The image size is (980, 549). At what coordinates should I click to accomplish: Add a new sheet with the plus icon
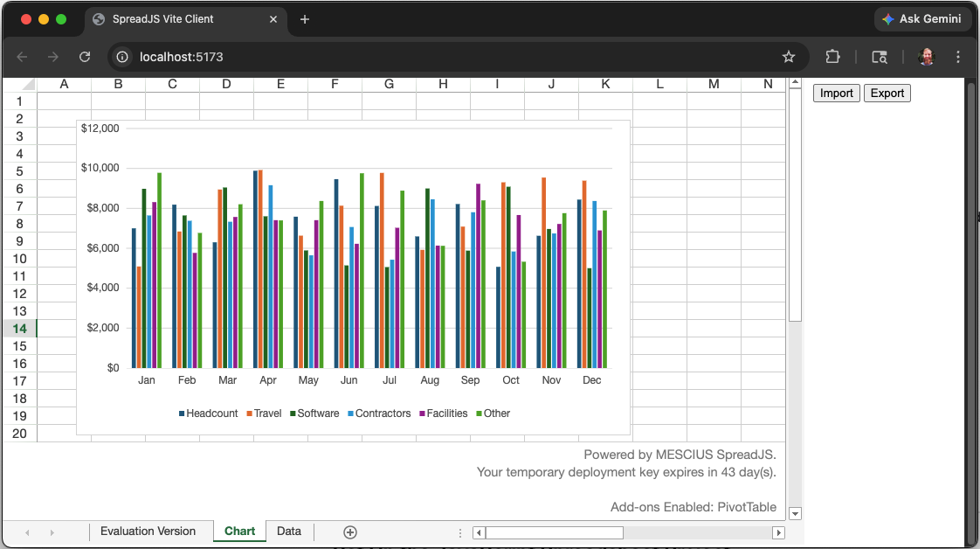(x=349, y=532)
